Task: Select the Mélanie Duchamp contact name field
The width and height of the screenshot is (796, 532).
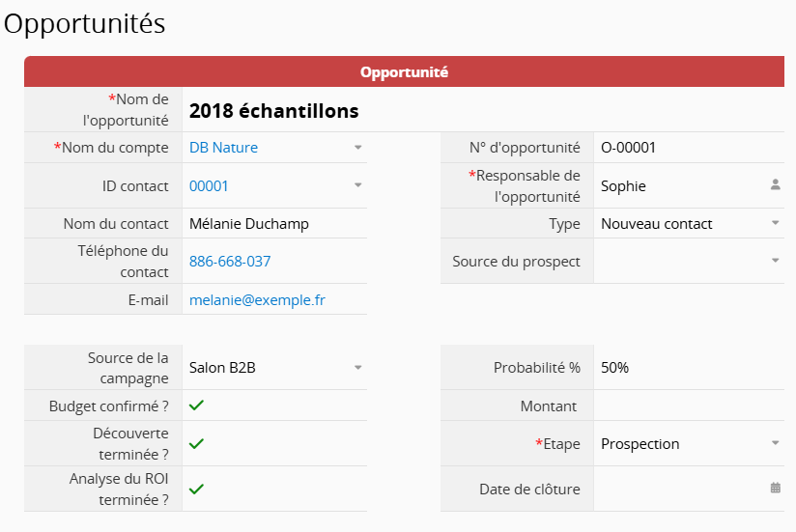Action: 249,223
